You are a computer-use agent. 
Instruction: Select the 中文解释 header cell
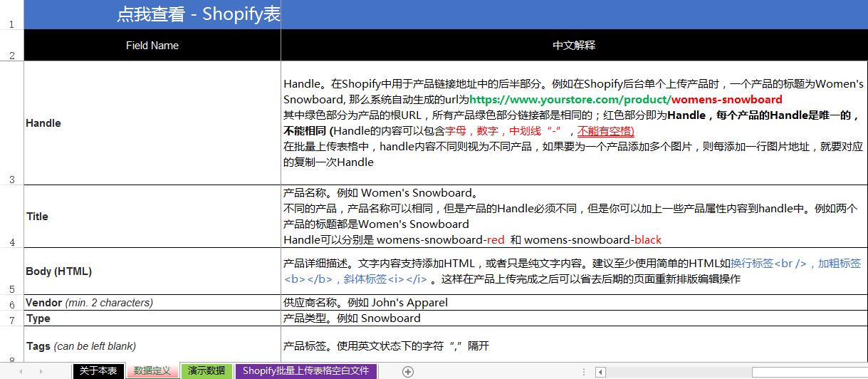574,45
